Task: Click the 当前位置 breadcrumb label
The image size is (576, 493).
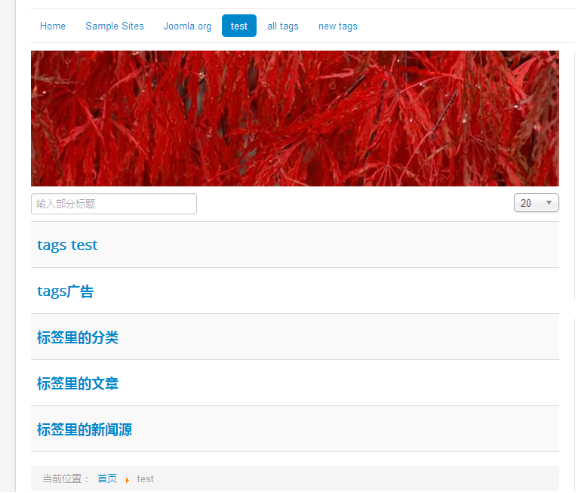Action: [65, 479]
